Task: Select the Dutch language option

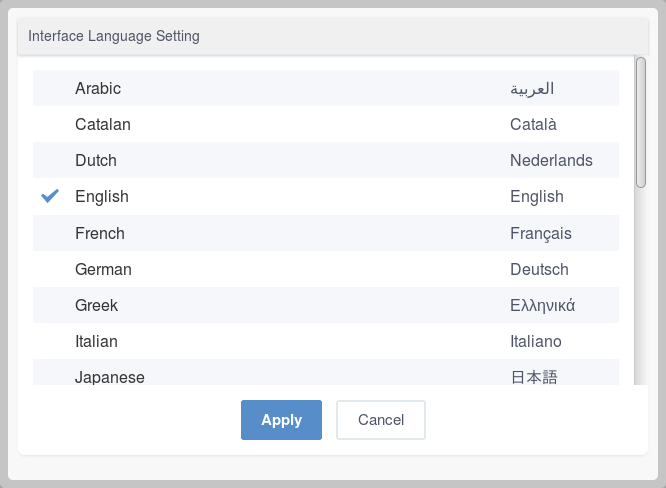Action: click(x=326, y=160)
